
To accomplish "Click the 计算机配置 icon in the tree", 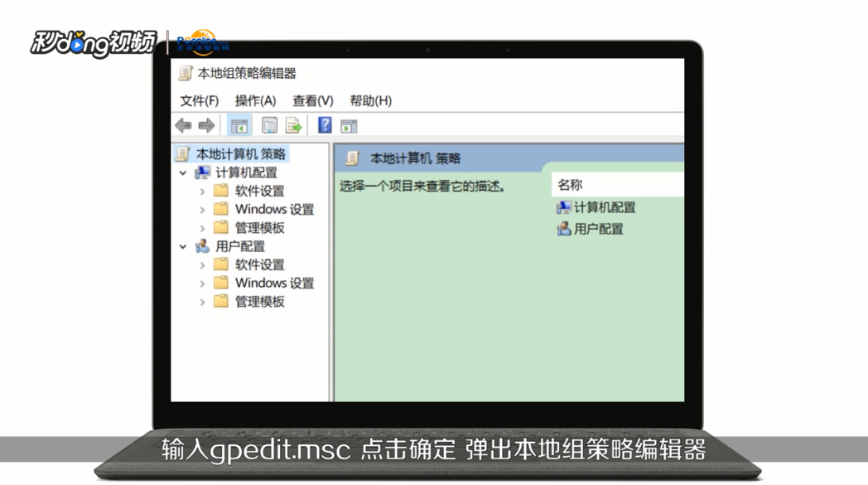I will coord(203,172).
